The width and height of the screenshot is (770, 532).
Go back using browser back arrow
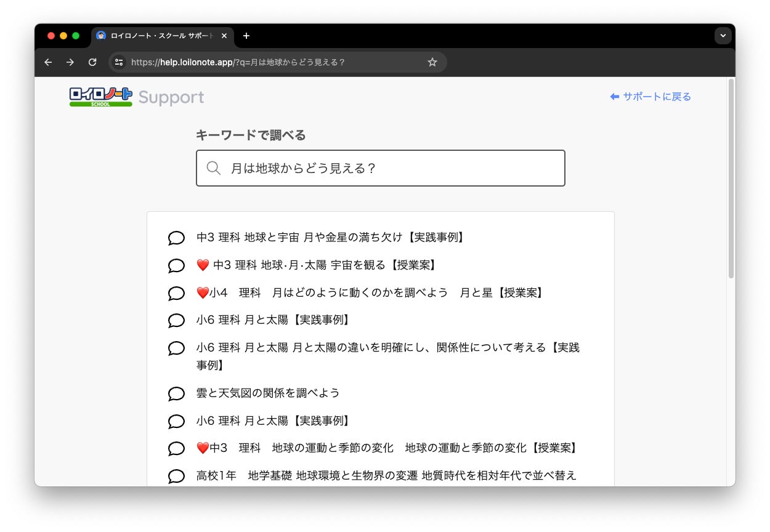coord(48,62)
